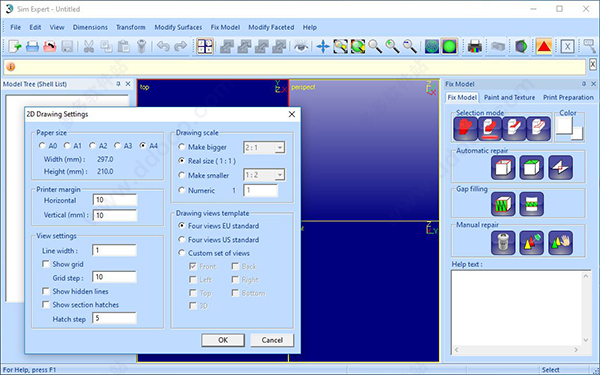The width and height of the screenshot is (600, 375).
Task: Click the color printer toolbar icon
Action: [474, 47]
